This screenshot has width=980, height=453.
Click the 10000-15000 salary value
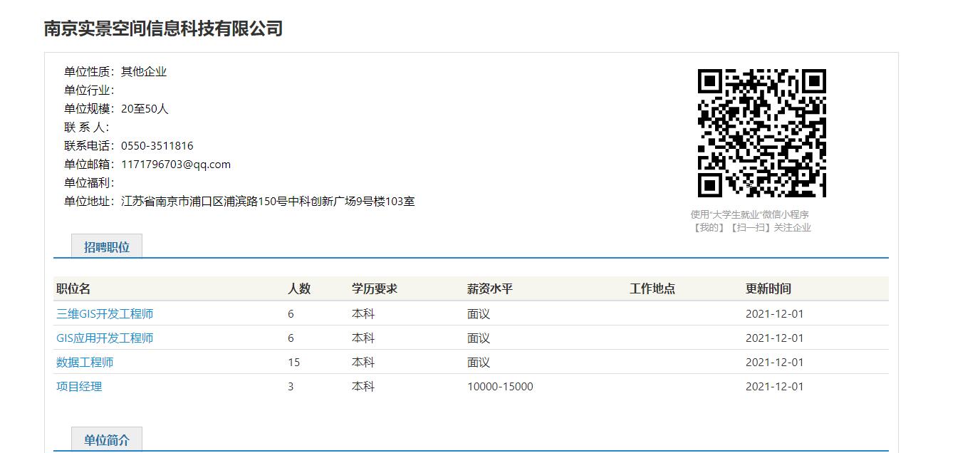500,387
